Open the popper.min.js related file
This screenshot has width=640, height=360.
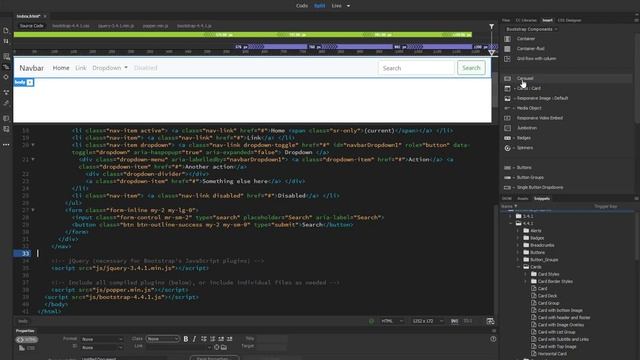[x=156, y=26]
